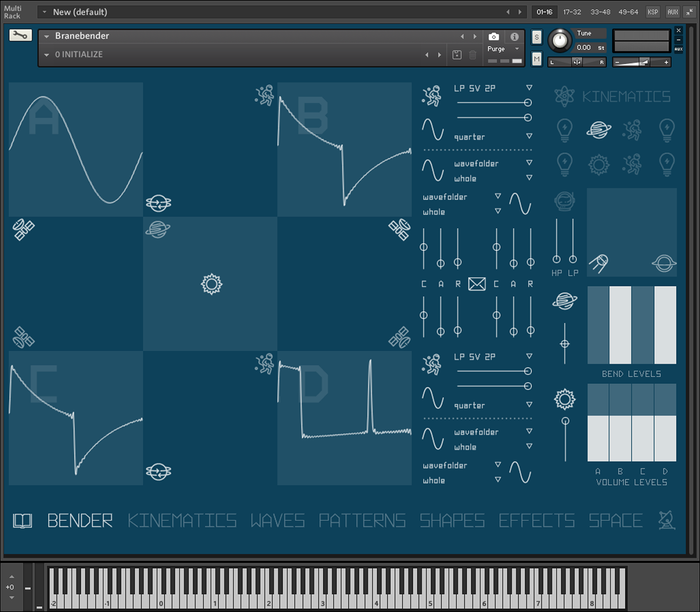The width and height of the screenshot is (700, 612).
Task: Switch to the PATTERNS tab
Action: pos(362,520)
